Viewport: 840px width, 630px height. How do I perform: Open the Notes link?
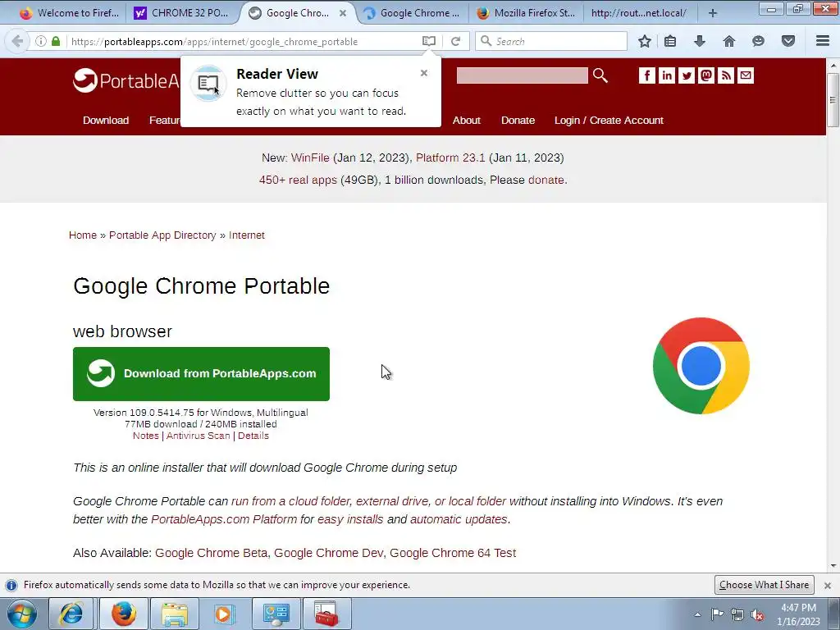tap(146, 436)
